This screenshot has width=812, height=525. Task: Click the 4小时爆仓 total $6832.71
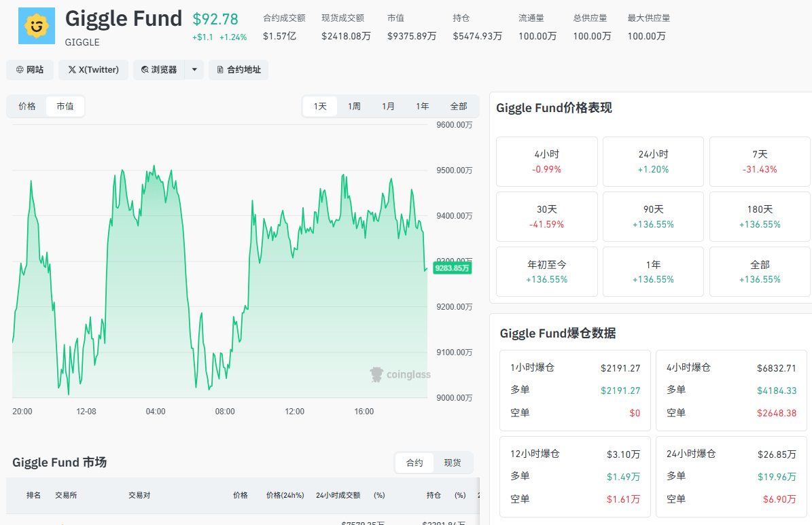point(776,368)
